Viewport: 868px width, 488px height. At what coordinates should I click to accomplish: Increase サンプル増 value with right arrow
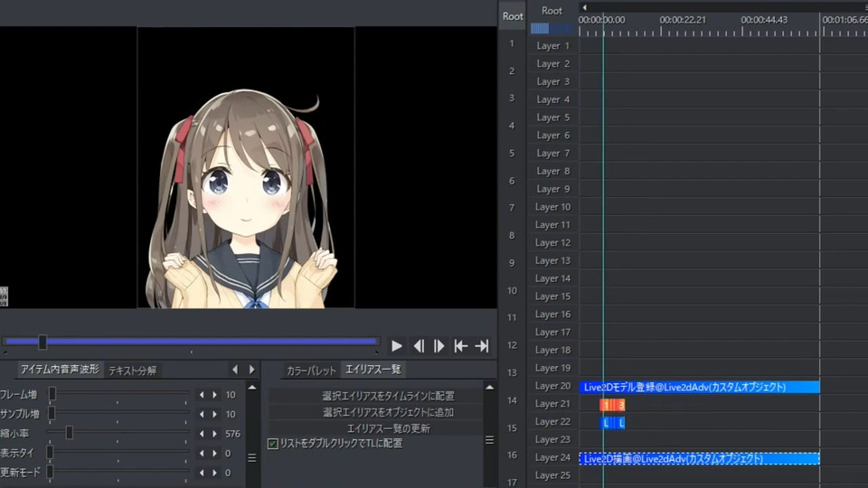click(x=215, y=415)
